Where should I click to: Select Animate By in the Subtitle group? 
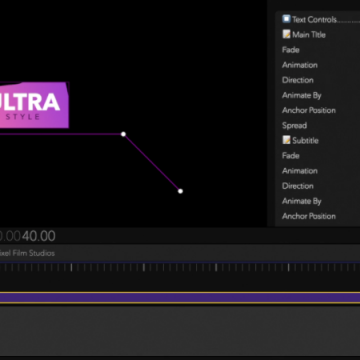302,201
